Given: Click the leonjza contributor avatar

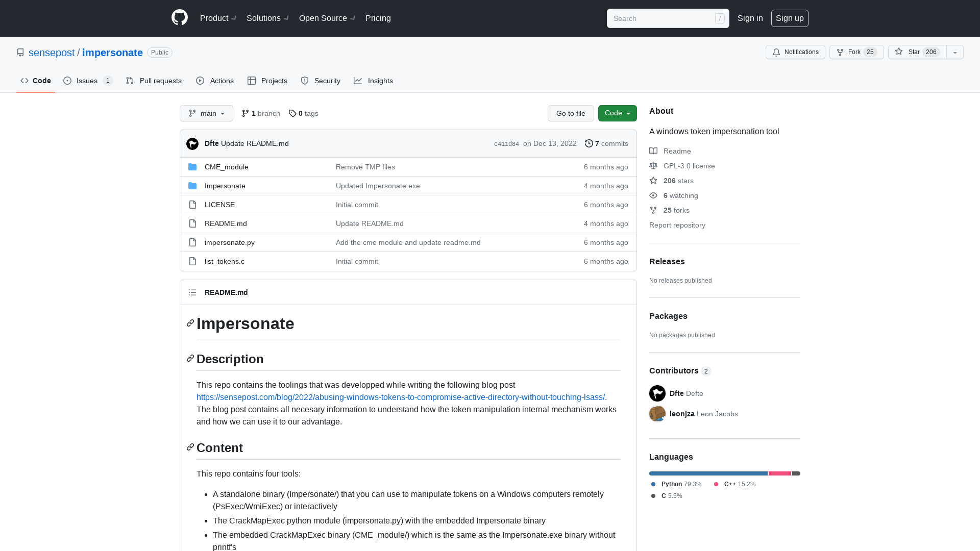Looking at the screenshot, I should pyautogui.click(x=657, y=414).
